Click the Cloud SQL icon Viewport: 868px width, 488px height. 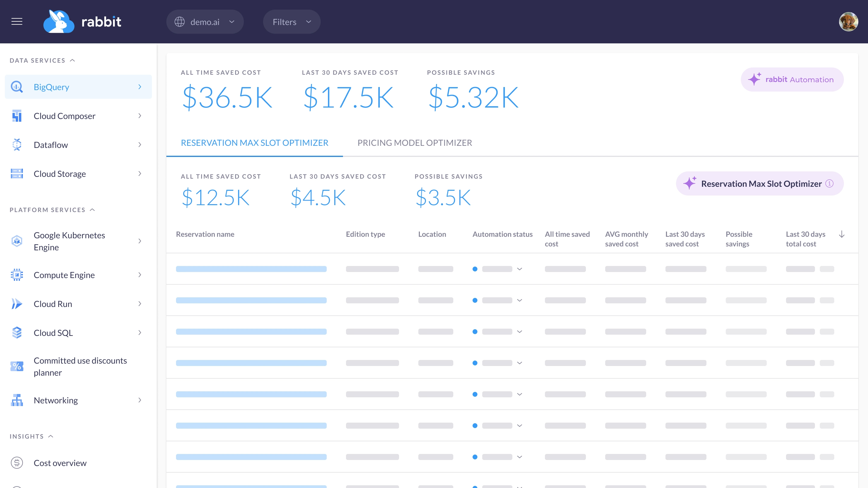coord(17,333)
